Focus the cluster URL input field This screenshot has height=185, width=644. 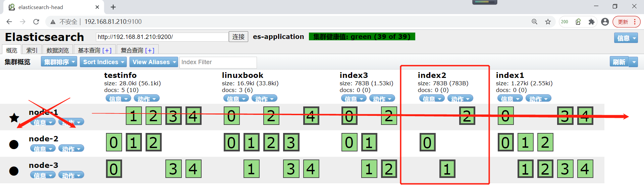[x=162, y=37]
